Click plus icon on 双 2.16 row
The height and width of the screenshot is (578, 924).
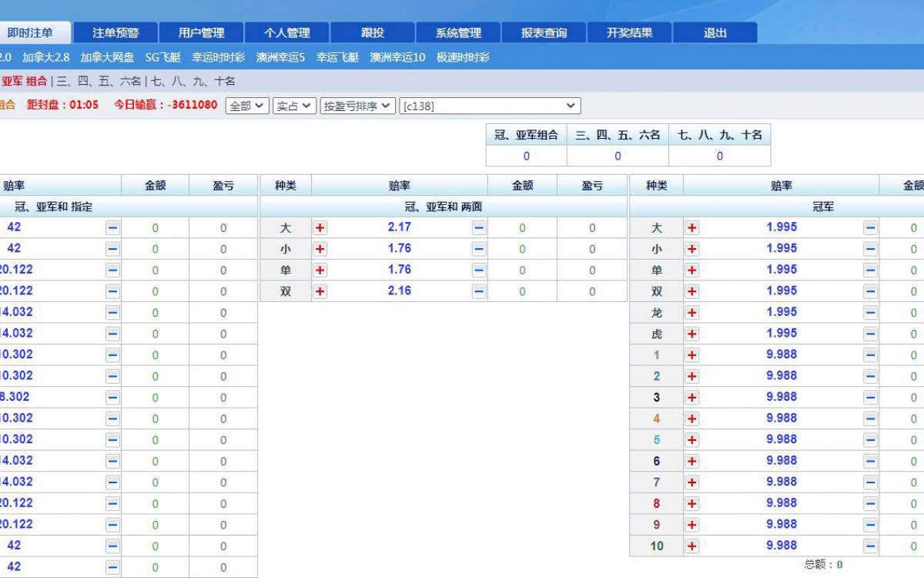[320, 291]
